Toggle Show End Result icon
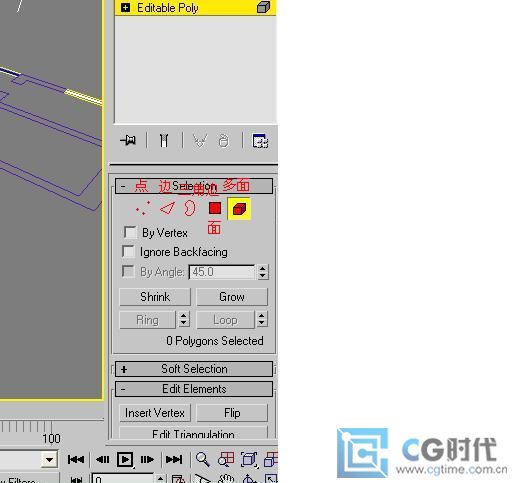 tap(164, 140)
